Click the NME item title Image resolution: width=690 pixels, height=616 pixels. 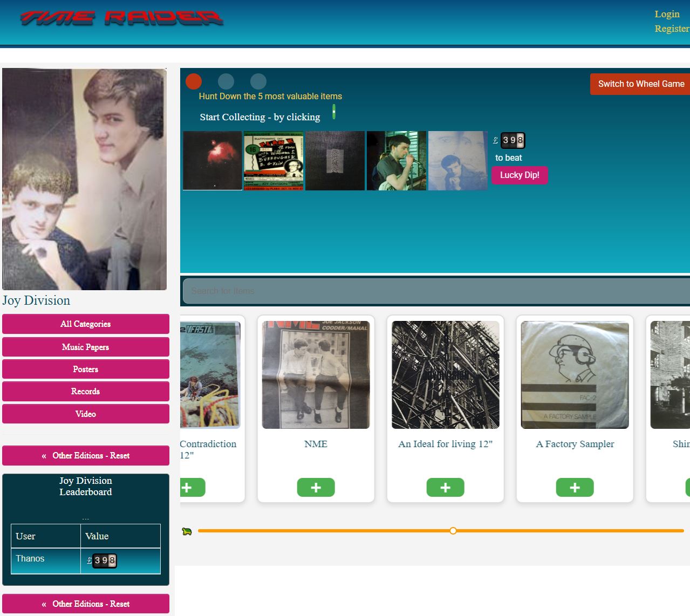pos(316,444)
